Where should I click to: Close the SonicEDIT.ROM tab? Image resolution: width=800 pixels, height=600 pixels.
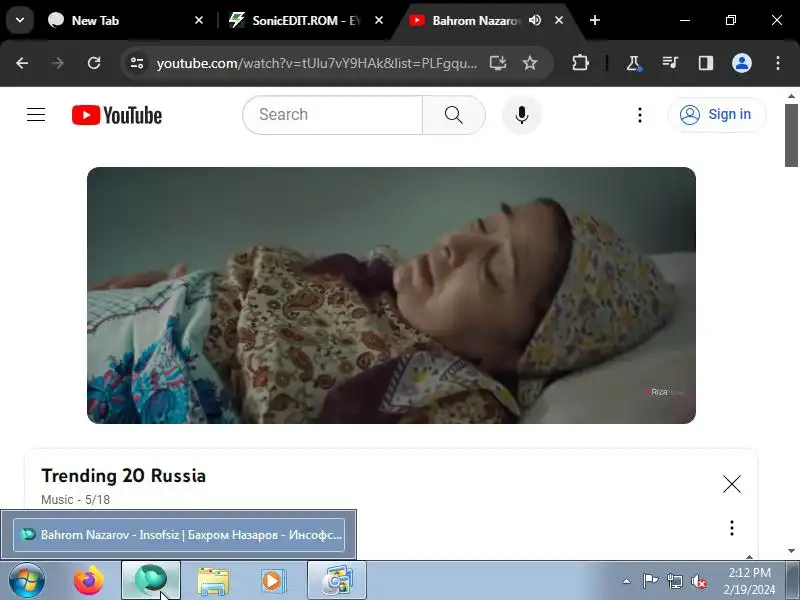tap(379, 20)
